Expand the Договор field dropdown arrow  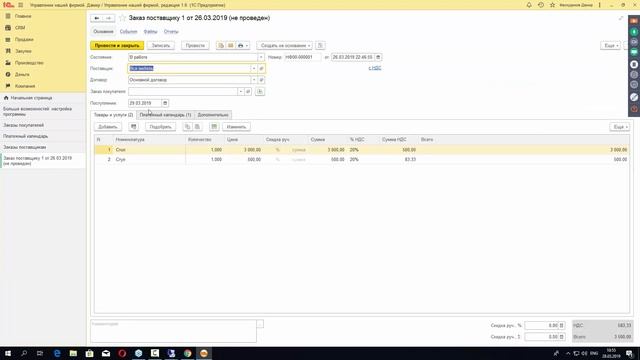pyautogui.click(x=254, y=80)
